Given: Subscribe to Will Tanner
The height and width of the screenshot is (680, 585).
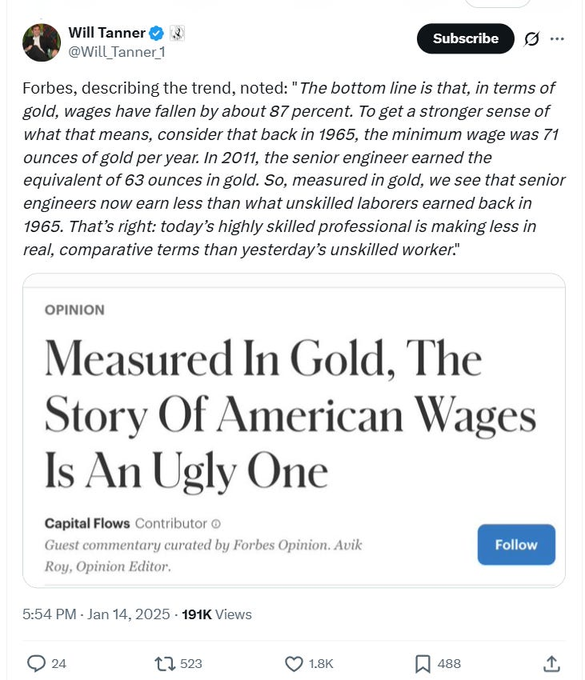Looking at the screenshot, I should [x=465, y=39].
